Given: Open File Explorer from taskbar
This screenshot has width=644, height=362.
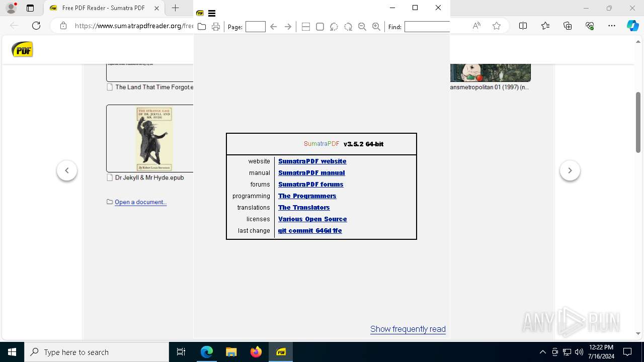Looking at the screenshot, I should tap(231, 352).
